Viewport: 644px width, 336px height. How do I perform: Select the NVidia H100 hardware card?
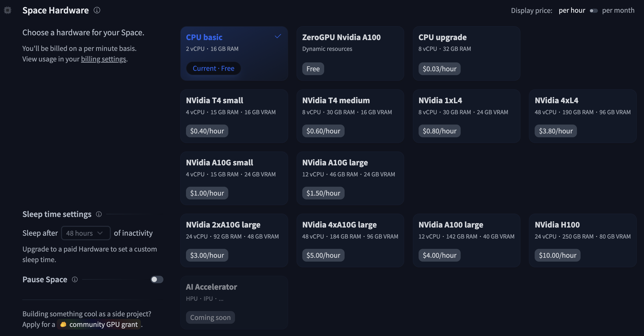[x=582, y=240]
